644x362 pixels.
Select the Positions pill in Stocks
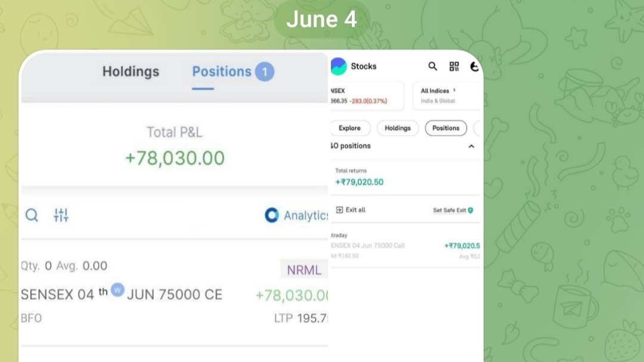[x=445, y=128]
